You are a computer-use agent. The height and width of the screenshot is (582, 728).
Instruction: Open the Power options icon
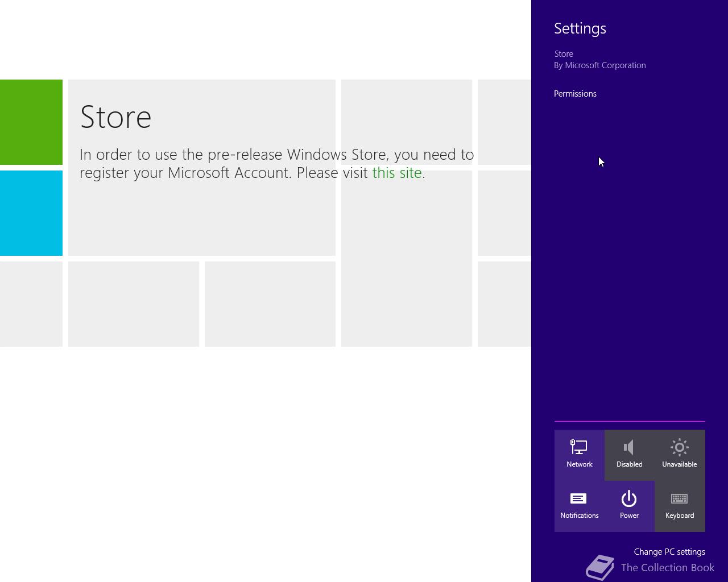point(630,506)
